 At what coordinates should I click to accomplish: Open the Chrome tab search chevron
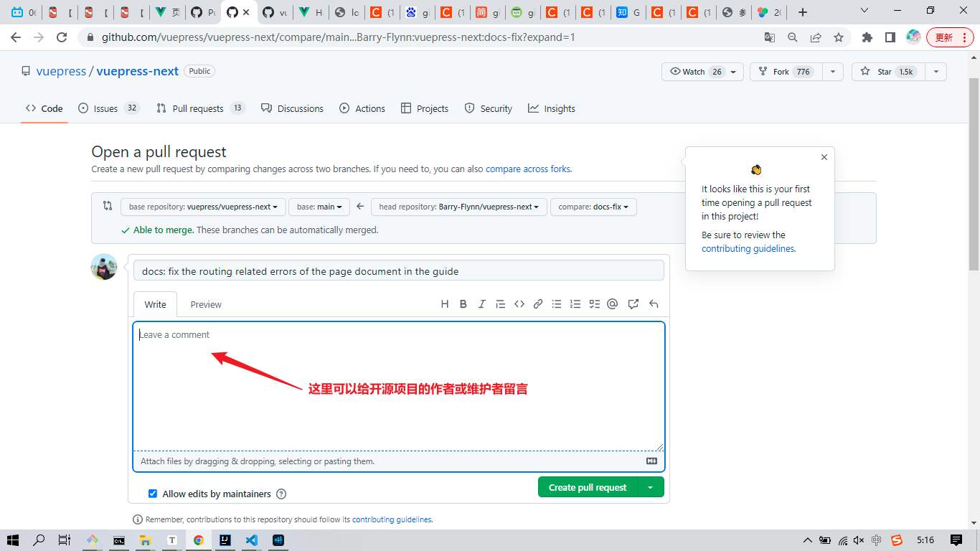864,11
